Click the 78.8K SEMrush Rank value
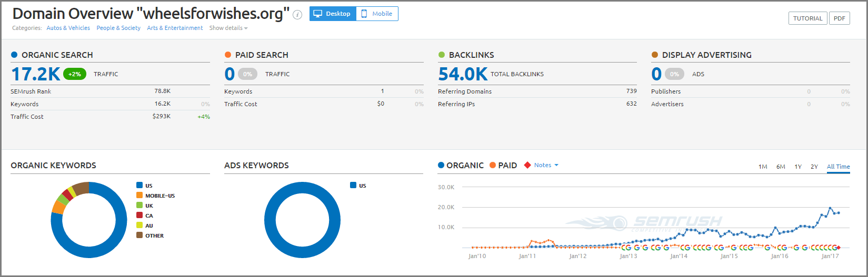The width and height of the screenshot is (868, 277). [x=162, y=91]
